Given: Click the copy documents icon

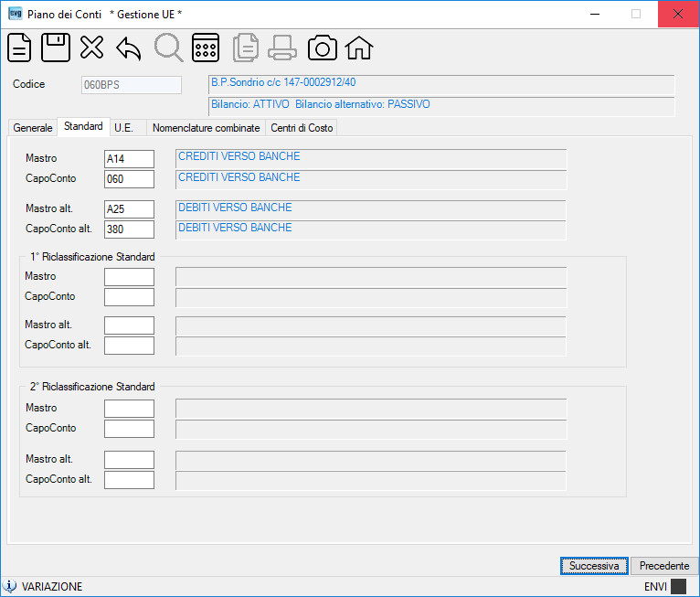Looking at the screenshot, I should 246,48.
